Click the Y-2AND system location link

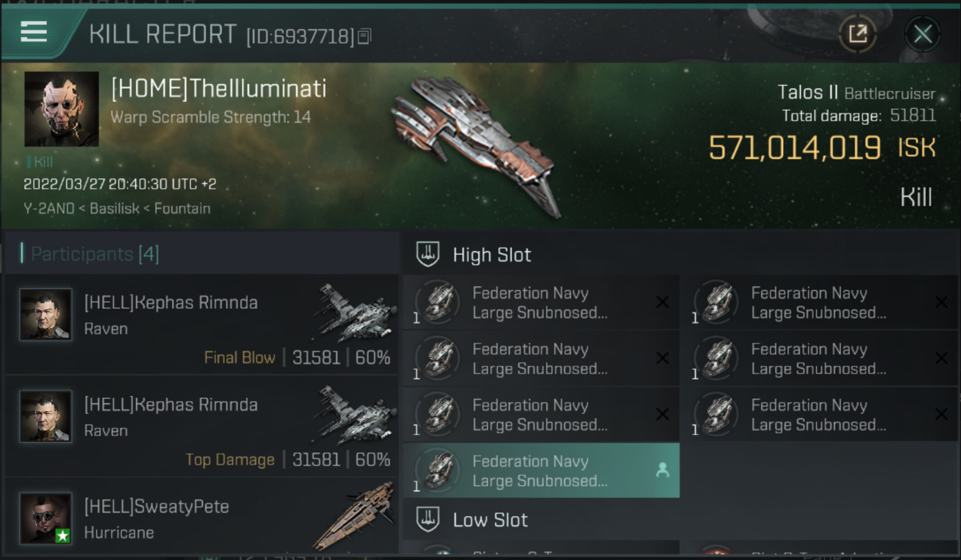pos(49,208)
